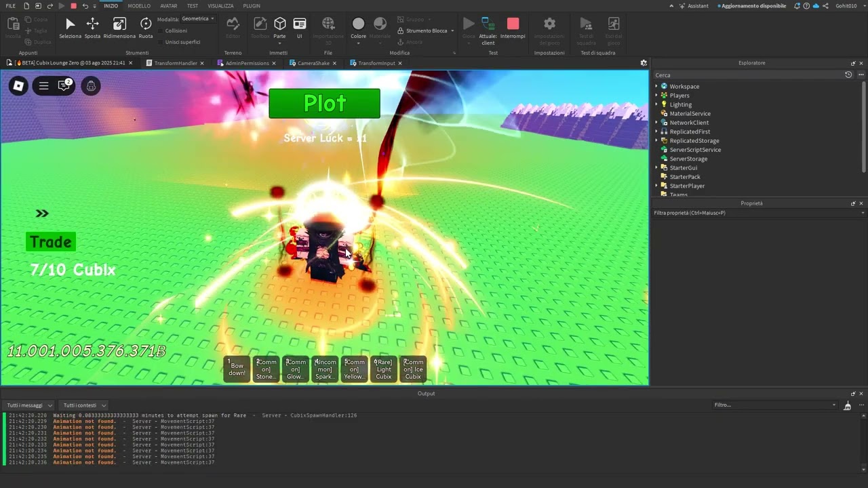Open the FILE menu

pos(11,6)
